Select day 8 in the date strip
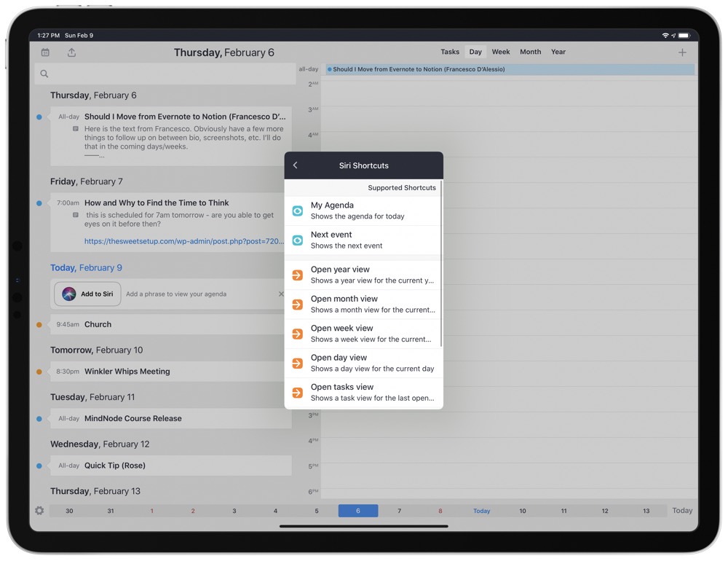Image resolution: width=728 pixels, height=561 pixels. pyautogui.click(x=440, y=511)
